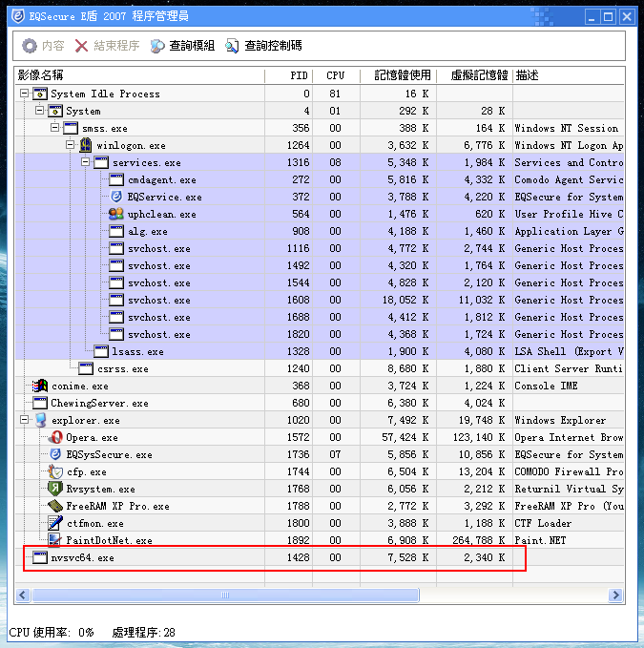The height and width of the screenshot is (648, 644).
Task: Collapse the explorer.exe tree node
Action: pos(25,420)
